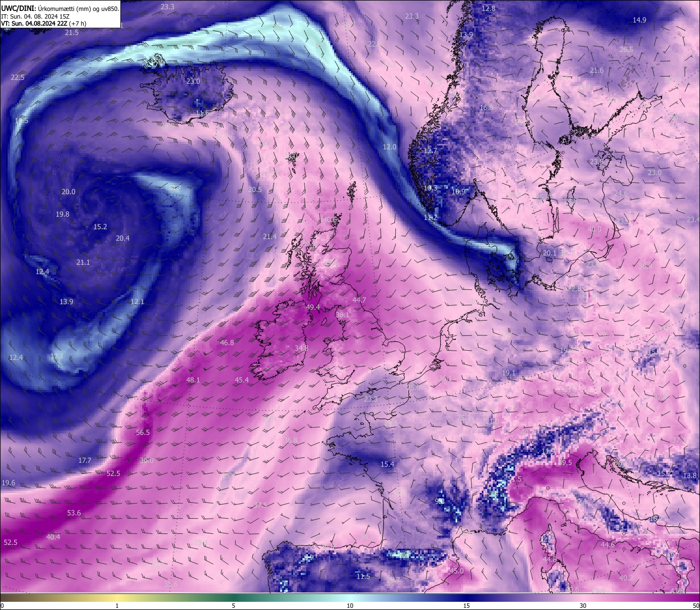700x610 pixels.
Task: Click the 53.6 value in the Atlantic plume
Action: tap(74, 513)
